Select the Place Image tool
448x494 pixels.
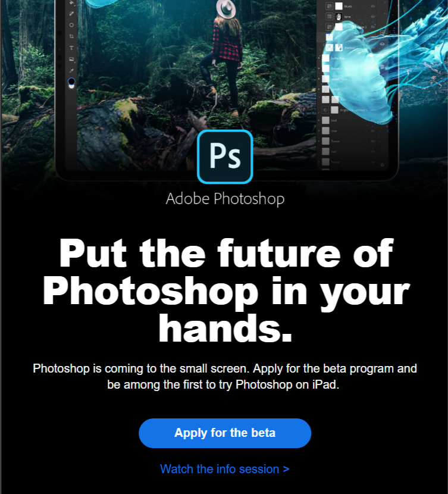tap(71, 60)
